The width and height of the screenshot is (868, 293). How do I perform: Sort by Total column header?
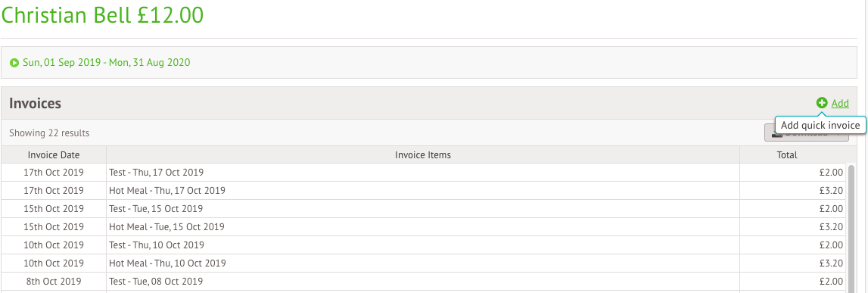786,155
